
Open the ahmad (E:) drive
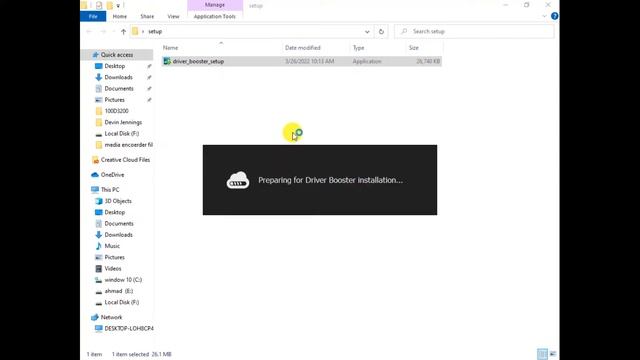119,291
